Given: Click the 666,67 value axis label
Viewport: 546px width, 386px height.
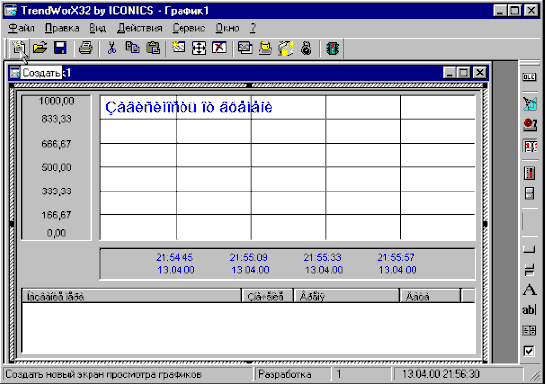Looking at the screenshot, I should 56,144.
